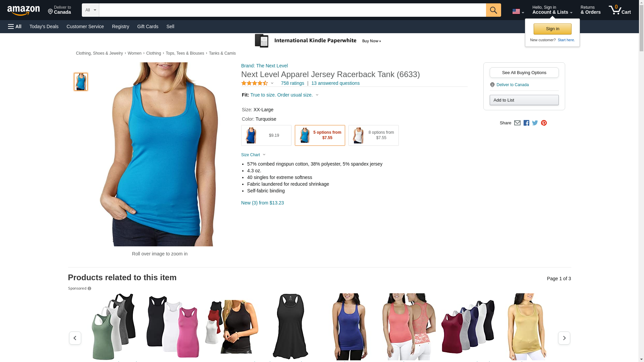Expand the star ratings breakdown arrow
644x362 pixels.
[272, 83]
